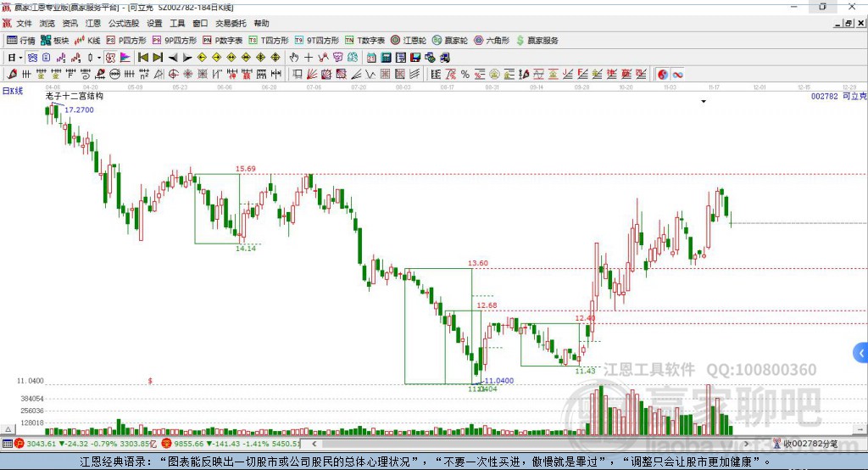The height and width of the screenshot is (470, 868).
Task: Click the crosshair cursor tool
Action: [x=309, y=57]
